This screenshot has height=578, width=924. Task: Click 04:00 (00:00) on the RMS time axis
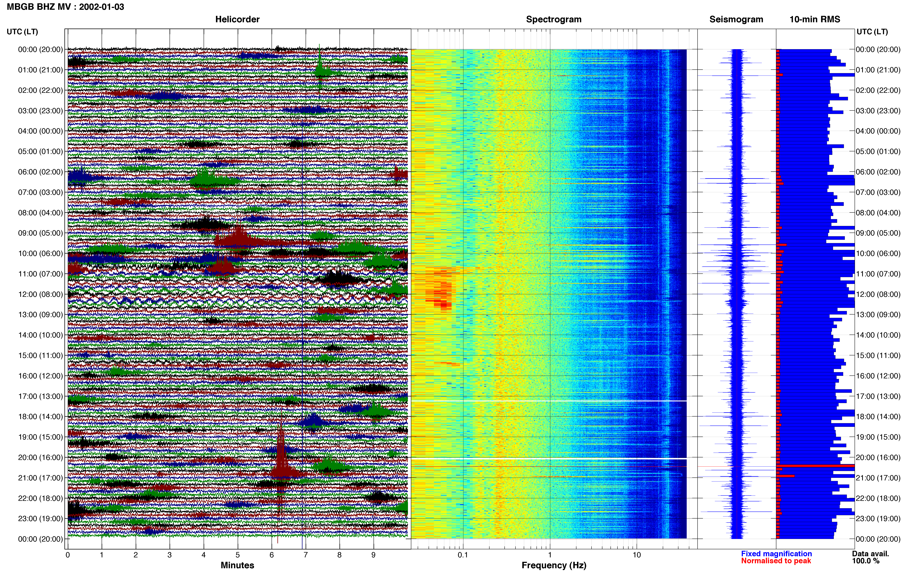(878, 131)
